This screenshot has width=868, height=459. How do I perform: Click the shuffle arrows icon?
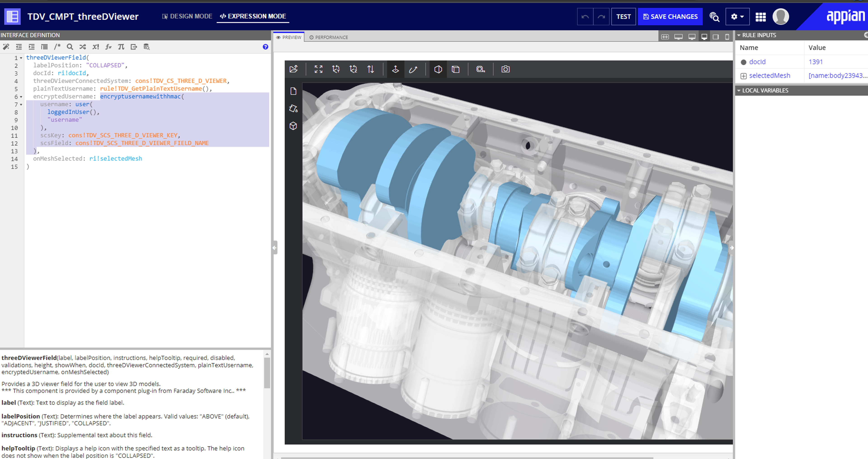click(83, 47)
